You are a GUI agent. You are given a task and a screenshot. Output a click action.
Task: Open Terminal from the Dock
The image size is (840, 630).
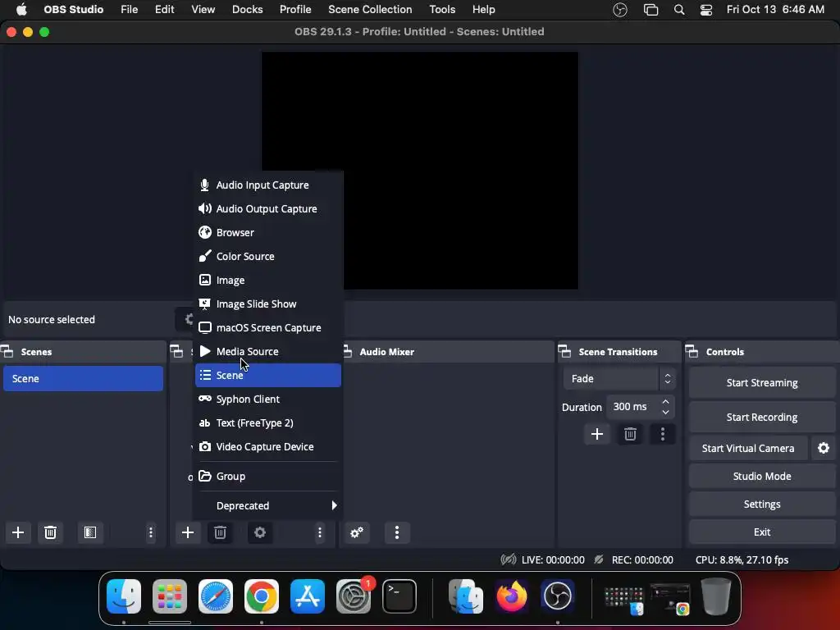(x=399, y=596)
